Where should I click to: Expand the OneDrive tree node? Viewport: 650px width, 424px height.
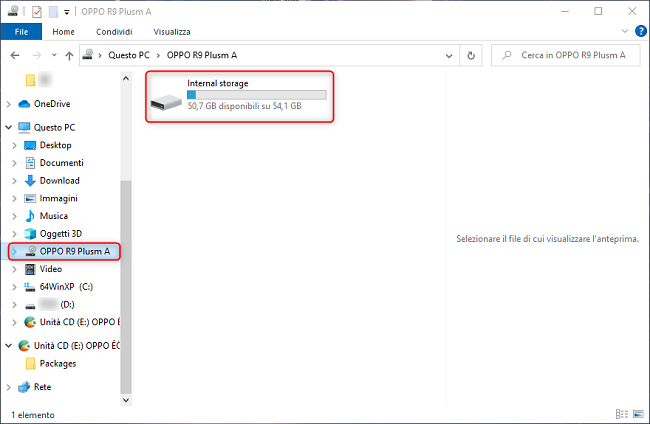(8, 104)
